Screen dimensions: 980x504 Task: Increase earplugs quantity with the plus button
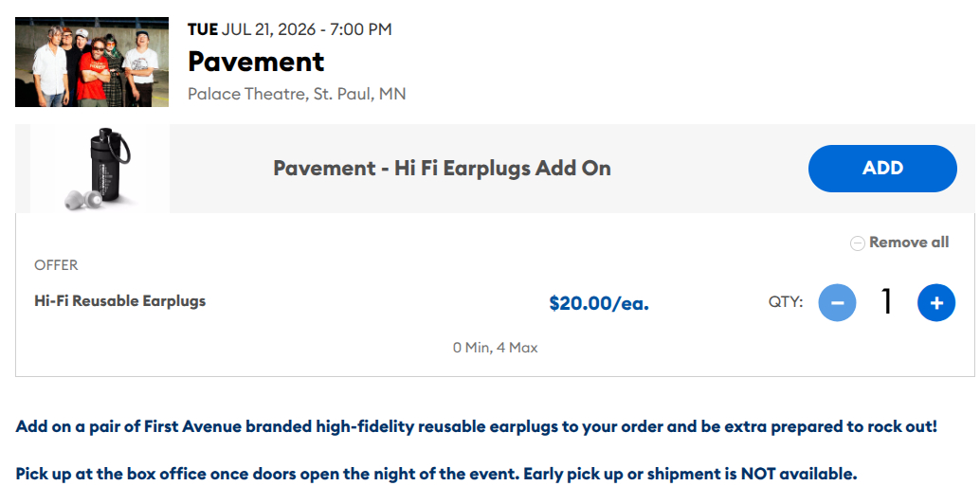coord(936,303)
